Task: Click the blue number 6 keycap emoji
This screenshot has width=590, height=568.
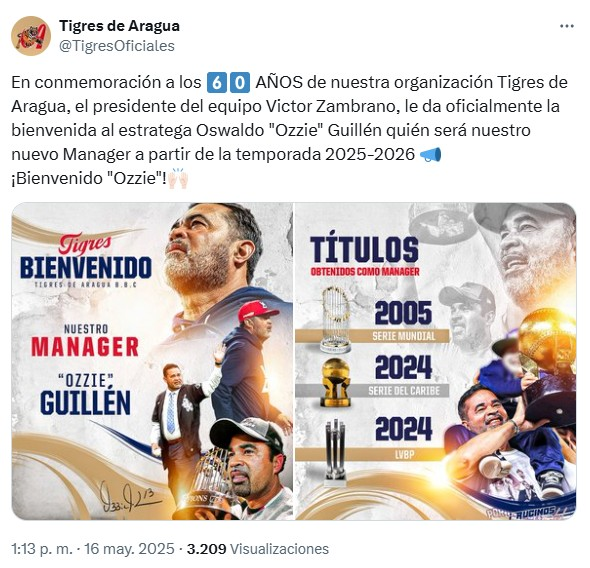Action: point(217,82)
